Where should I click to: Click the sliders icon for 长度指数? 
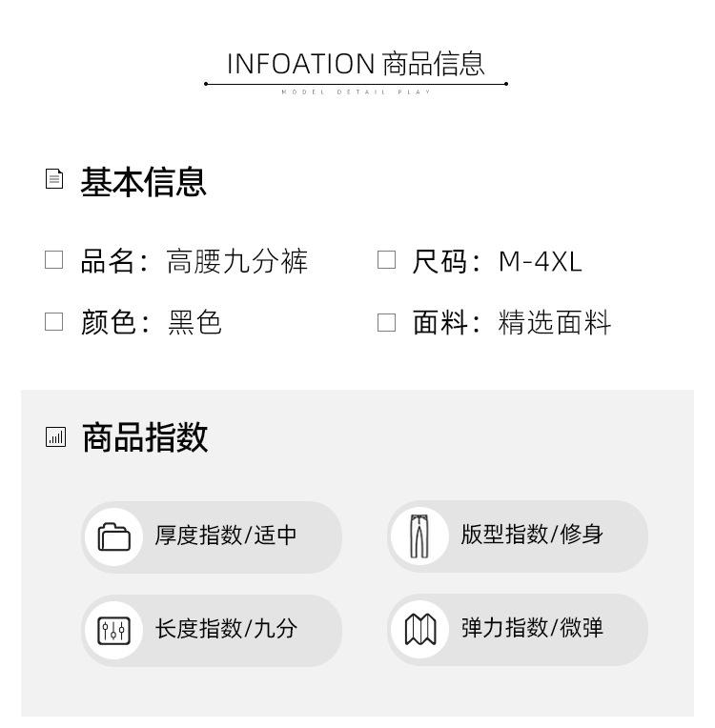pos(114,630)
